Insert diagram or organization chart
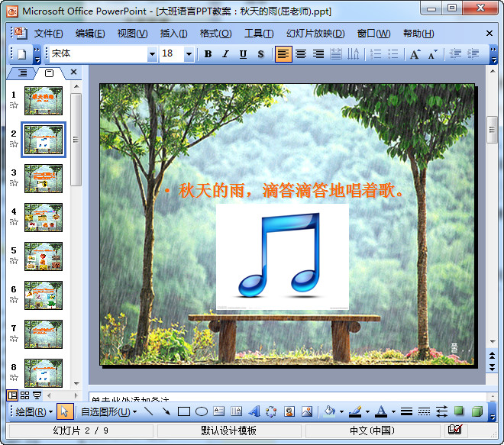The width and height of the screenshot is (504, 445). pyautogui.click(x=271, y=411)
